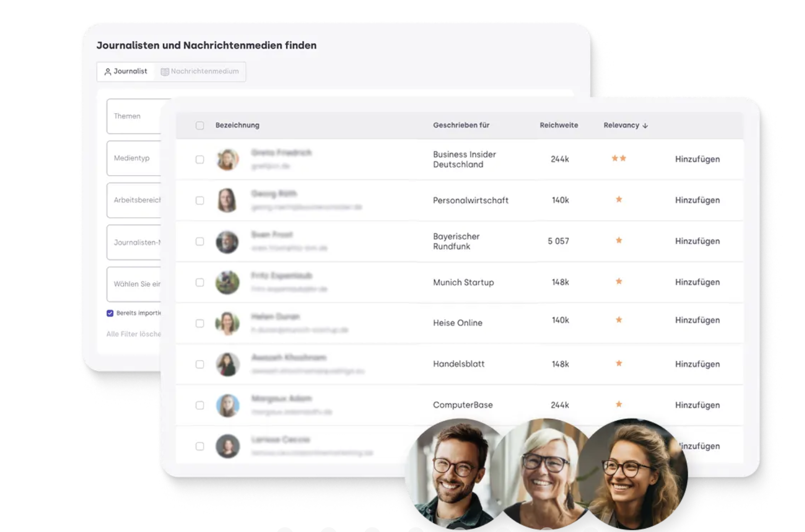
Task: Click the two-star rating for Business Insider Deutschland
Action: coord(619,158)
